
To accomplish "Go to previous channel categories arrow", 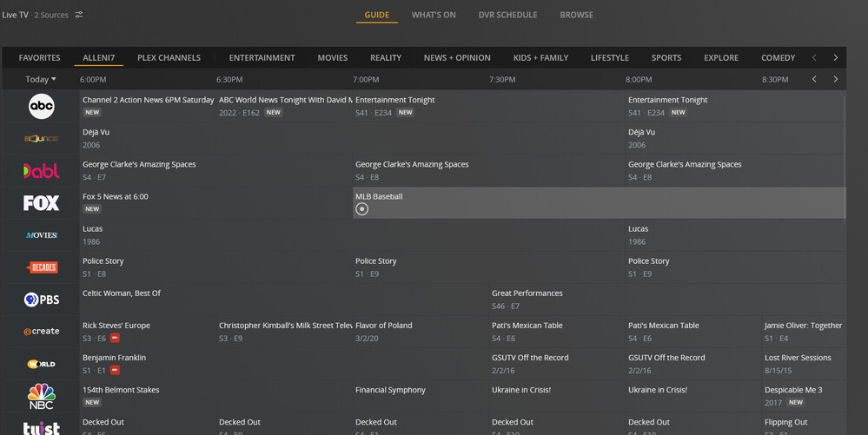I will pos(814,57).
